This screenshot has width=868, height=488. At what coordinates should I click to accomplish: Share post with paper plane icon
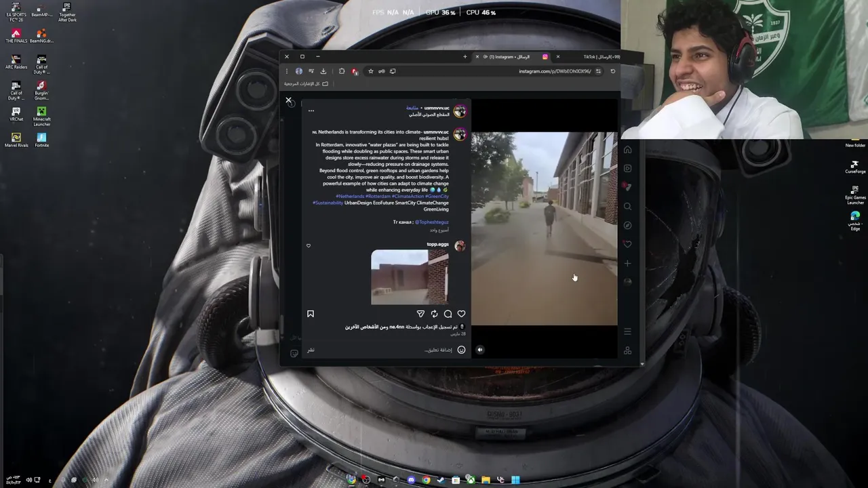click(x=420, y=314)
